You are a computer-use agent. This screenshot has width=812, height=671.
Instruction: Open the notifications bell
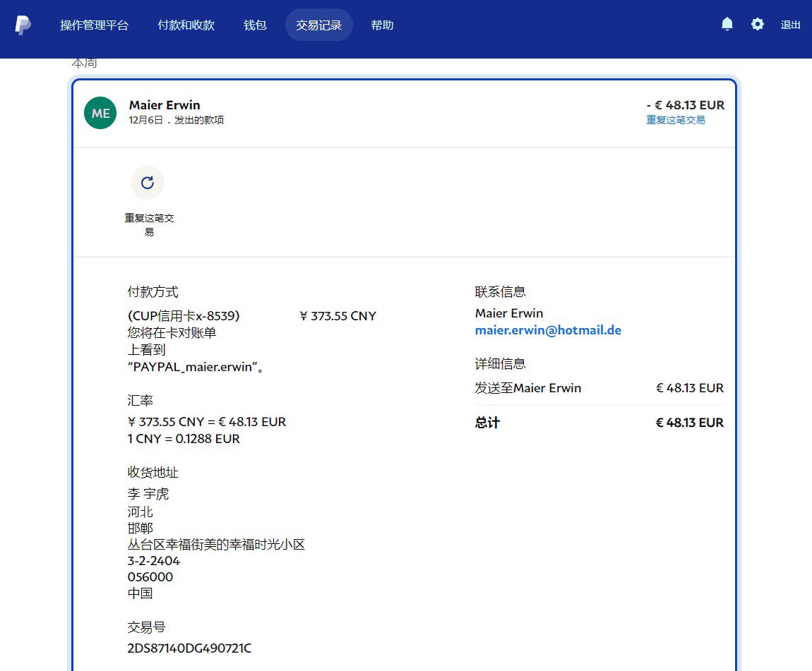point(727,25)
